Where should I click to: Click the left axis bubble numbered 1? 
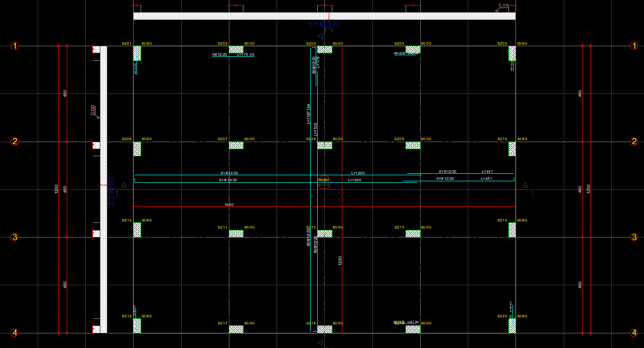pyautogui.click(x=15, y=46)
